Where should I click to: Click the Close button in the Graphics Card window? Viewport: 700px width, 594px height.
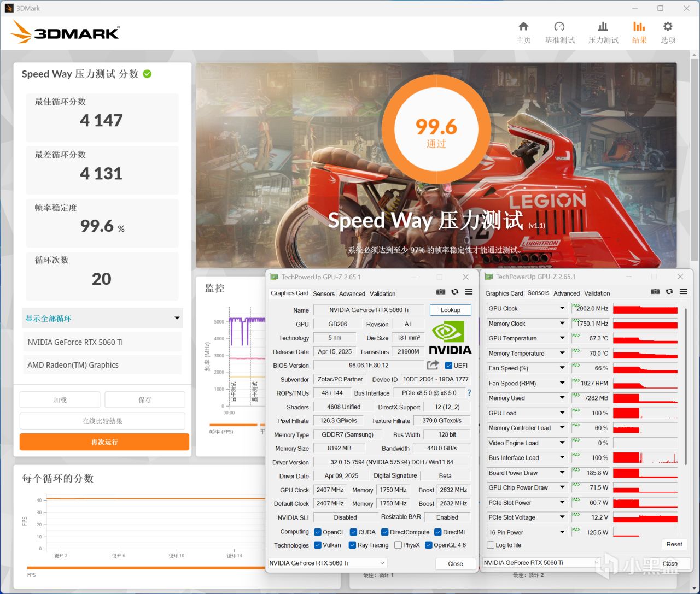[x=456, y=563]
